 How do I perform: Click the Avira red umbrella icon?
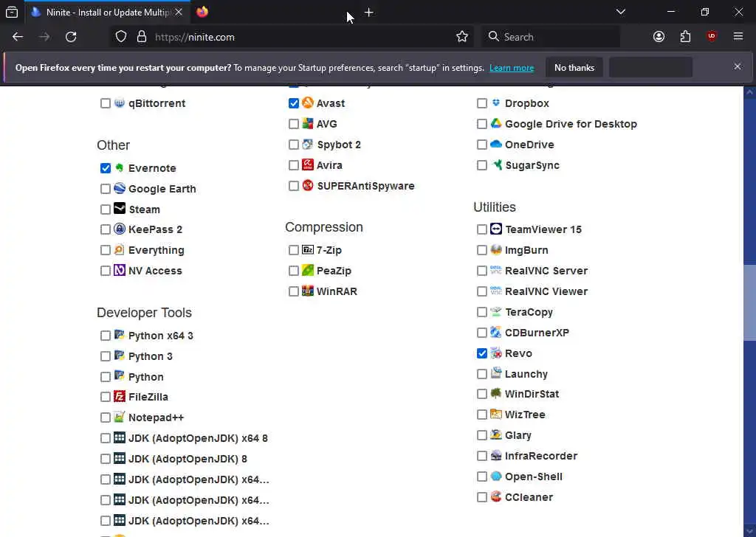pyautogui.click(x=308, y=164)
